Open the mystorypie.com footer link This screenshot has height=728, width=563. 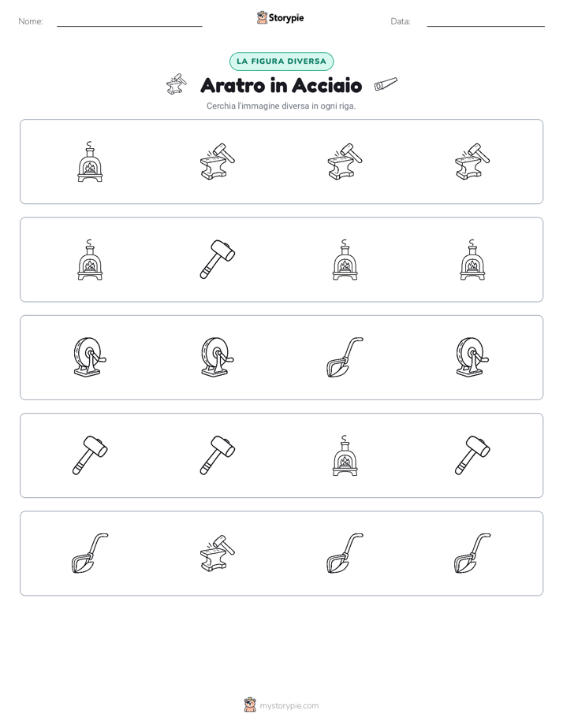[x=289, y=706]
